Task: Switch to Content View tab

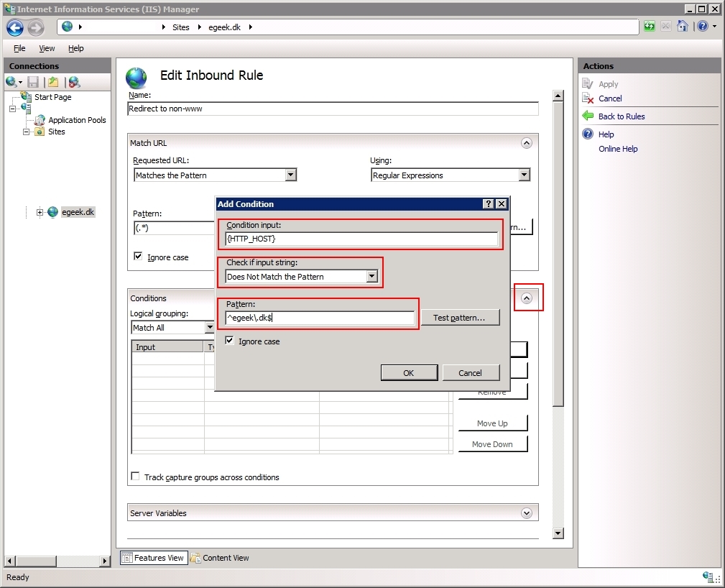Action: pos(219,558)
